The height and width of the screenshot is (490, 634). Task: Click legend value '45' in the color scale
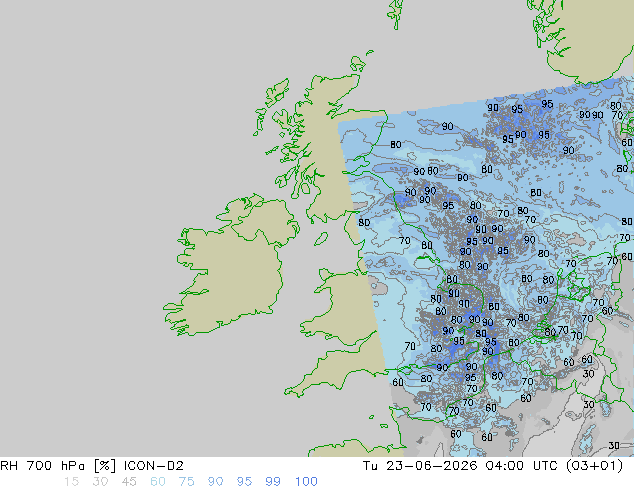pyautogui.click(x=129, y=482)
